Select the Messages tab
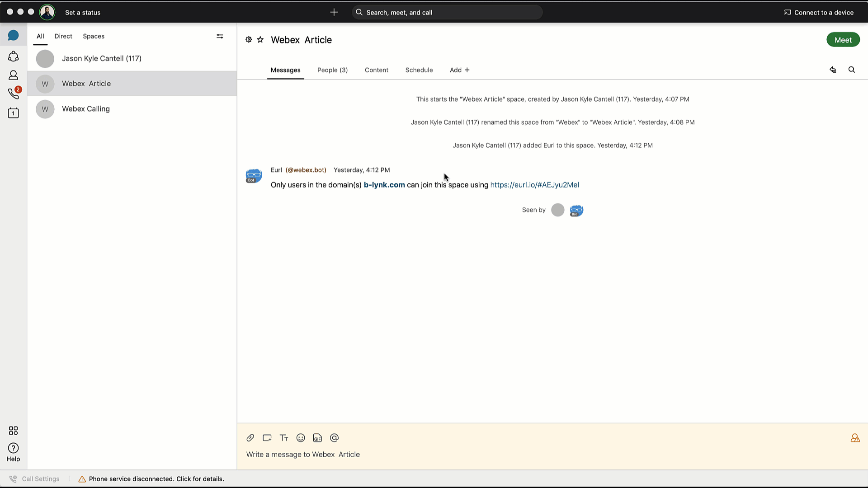Viewport: 868px width, 488px height. pyautogui.click(x=286, y=70)
